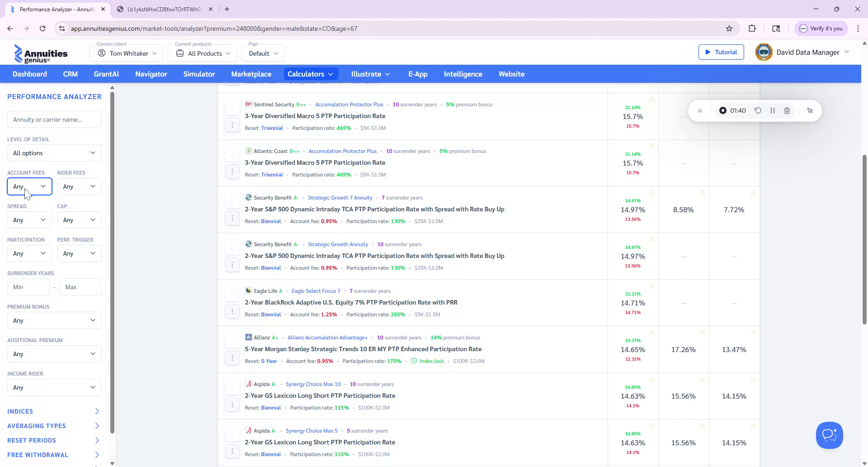The width and height of the screenshot is (868, 467).
Task: Open the Strategic Growth 7 Annuity link
Action: (340, 197)
